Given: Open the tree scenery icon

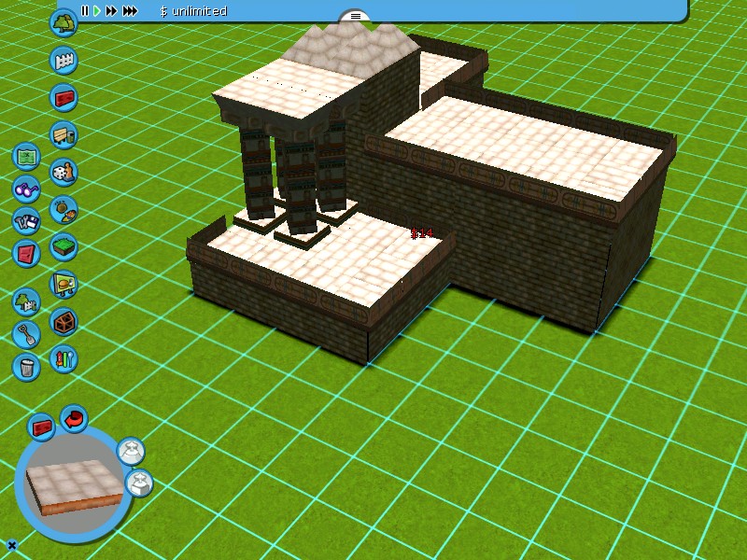Looking at the screenshot, I should [63, 23].
